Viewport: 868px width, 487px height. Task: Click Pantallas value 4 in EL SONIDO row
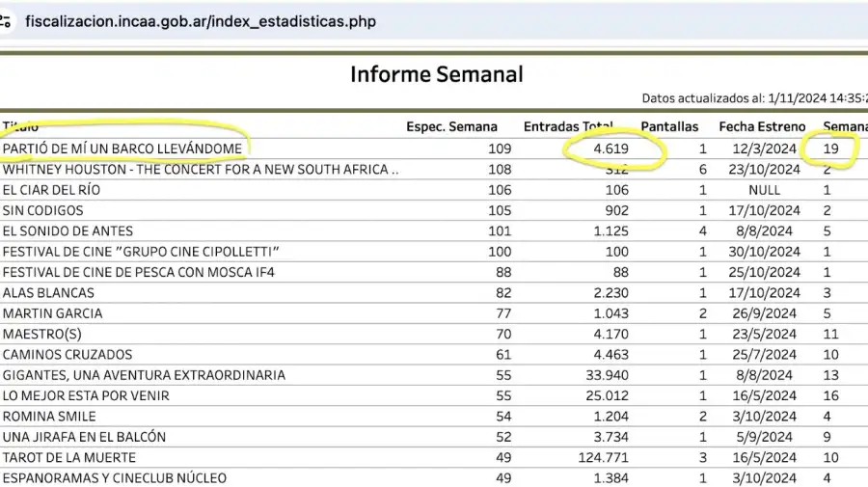(x=702, y=230)
